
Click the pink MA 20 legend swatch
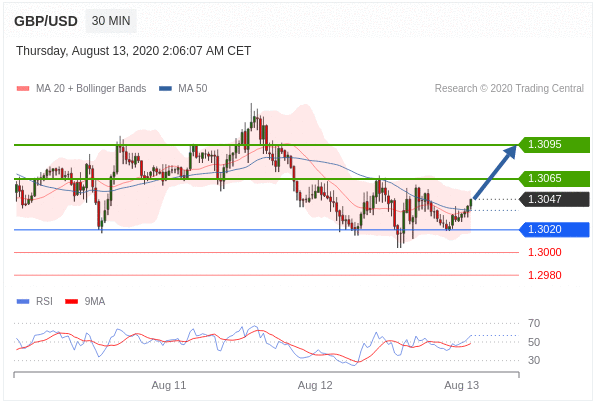click(x=23, y=89)
